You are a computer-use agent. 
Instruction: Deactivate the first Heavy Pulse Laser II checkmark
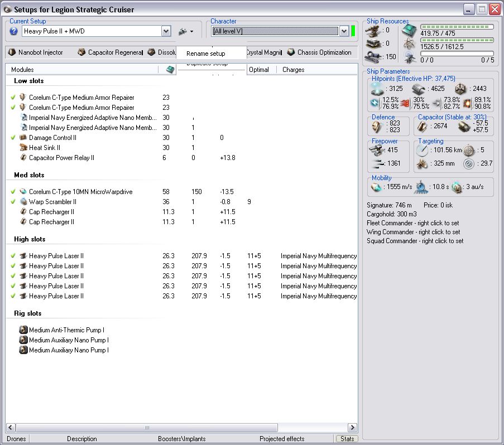click(x=13, y=256)
